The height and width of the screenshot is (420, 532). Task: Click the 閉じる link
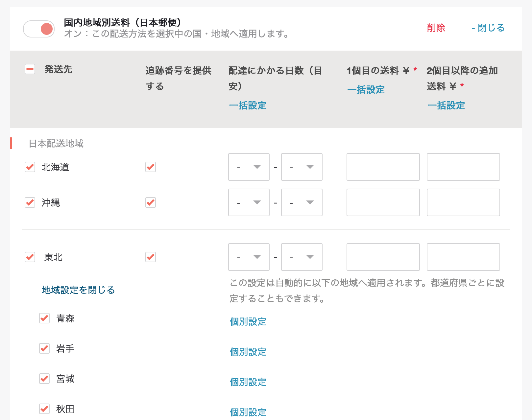pyautogui.click(x=488, y=28)
